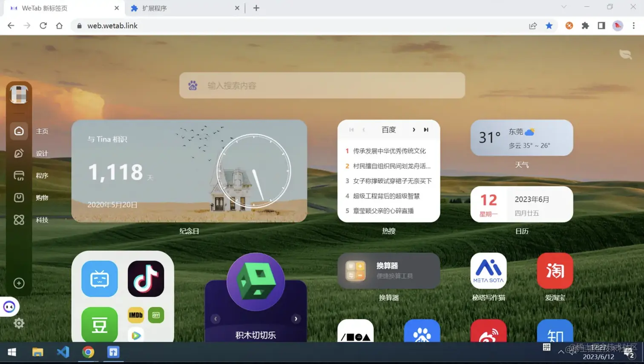Go to browser home page
Screen dimensions: 644x364
pos(59,26)
